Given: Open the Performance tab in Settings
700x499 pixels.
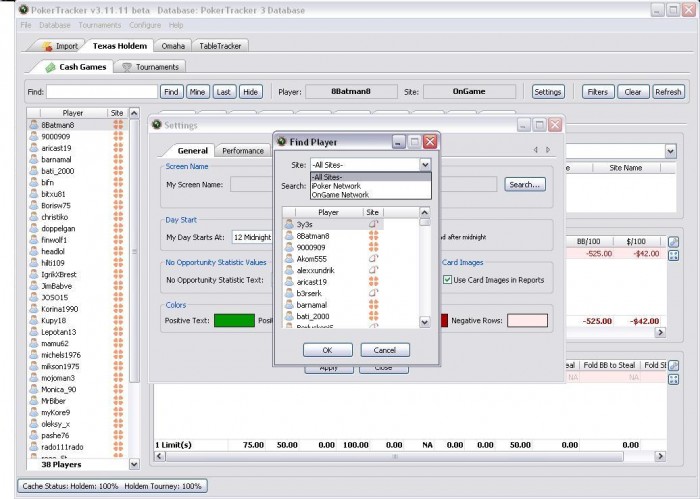Looking at the screenshot, I should pyautogui.click(x=243, y=150).
